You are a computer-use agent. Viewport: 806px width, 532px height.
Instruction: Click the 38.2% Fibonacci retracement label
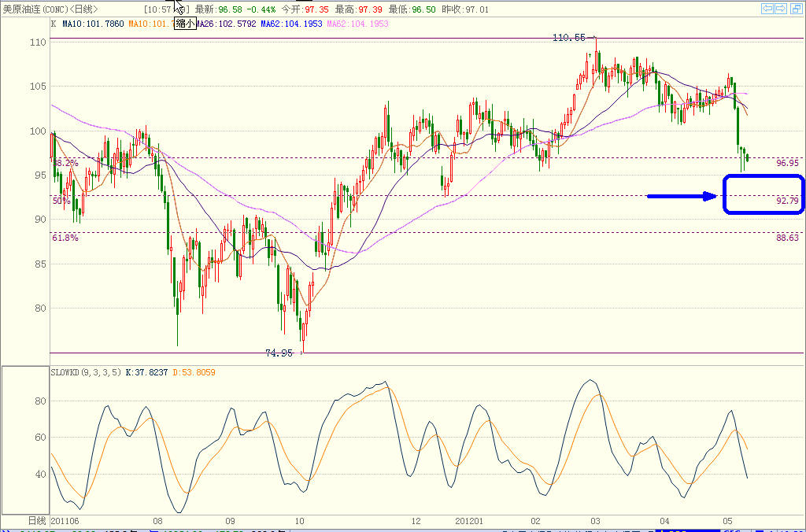pyautogui.click(x=66, y=162)
